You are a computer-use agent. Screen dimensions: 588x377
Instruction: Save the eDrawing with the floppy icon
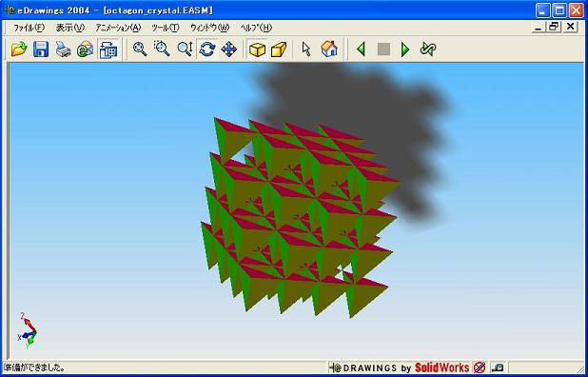(41, 50)
